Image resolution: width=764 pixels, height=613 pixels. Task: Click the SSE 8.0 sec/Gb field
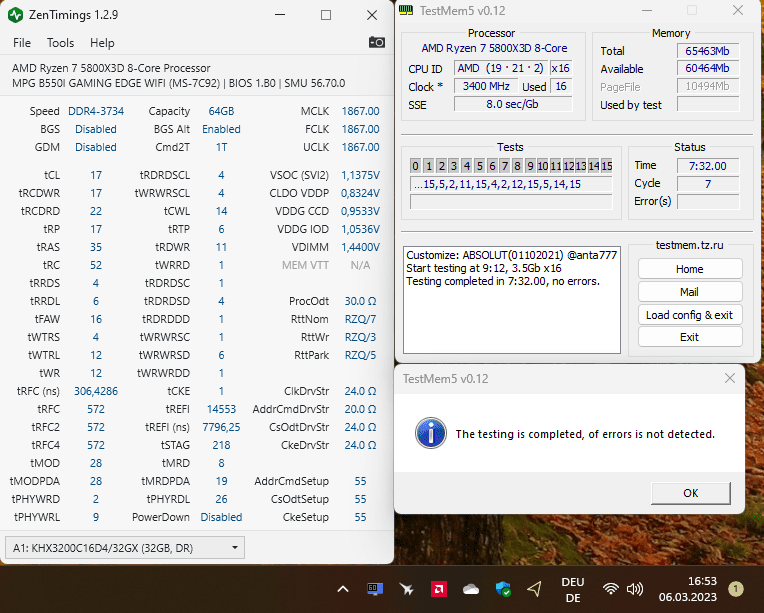click(x=513, y=104)
